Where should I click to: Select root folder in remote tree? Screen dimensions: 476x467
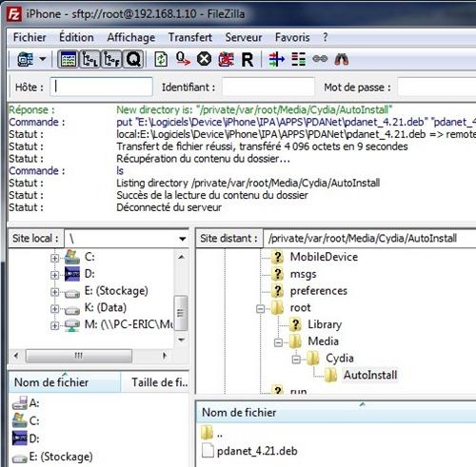[300, 307]
